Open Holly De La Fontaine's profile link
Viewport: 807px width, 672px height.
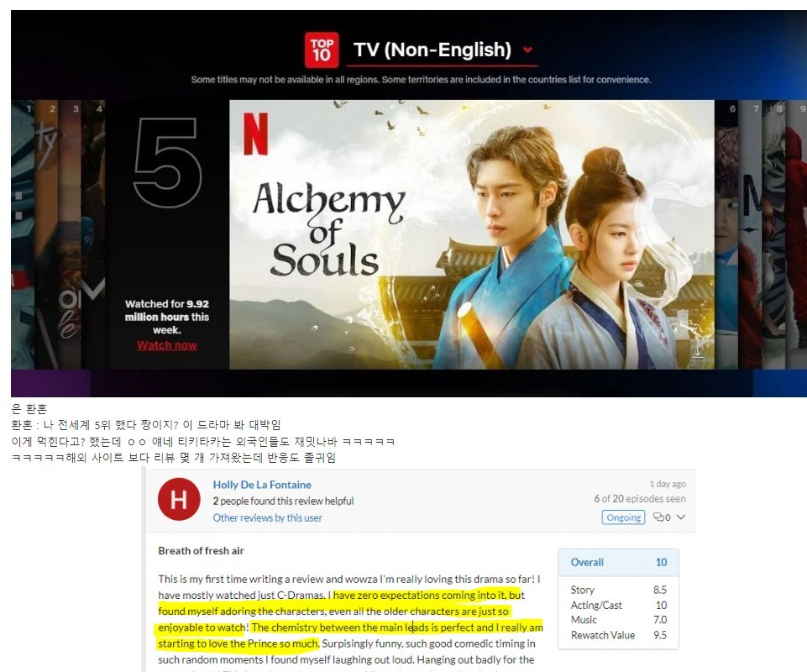click(x=262, y=485)
